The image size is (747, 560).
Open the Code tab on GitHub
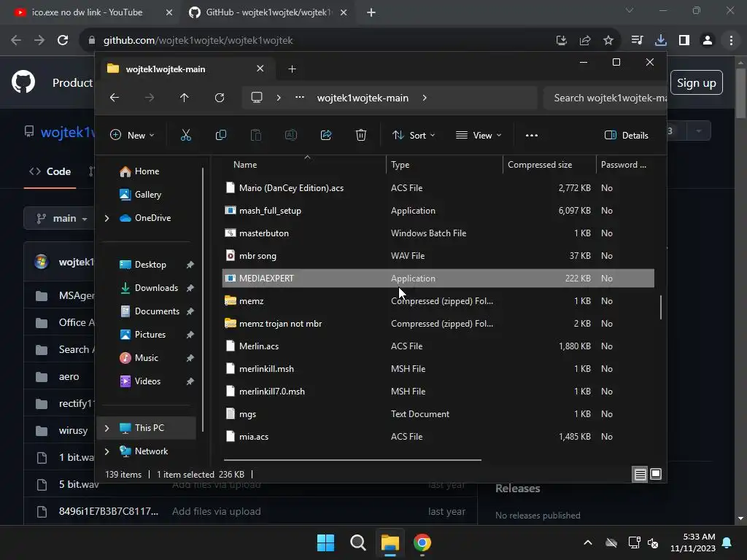50,171
